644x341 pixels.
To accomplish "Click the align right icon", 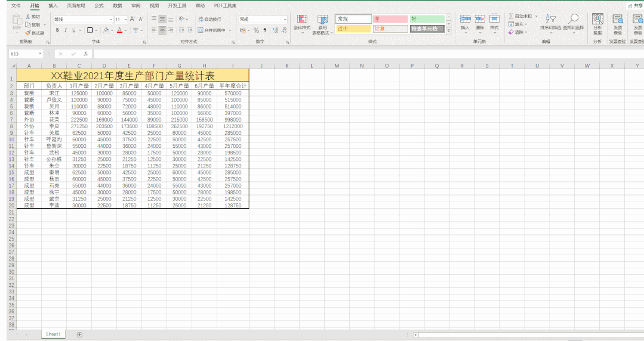I will [171, 30].
